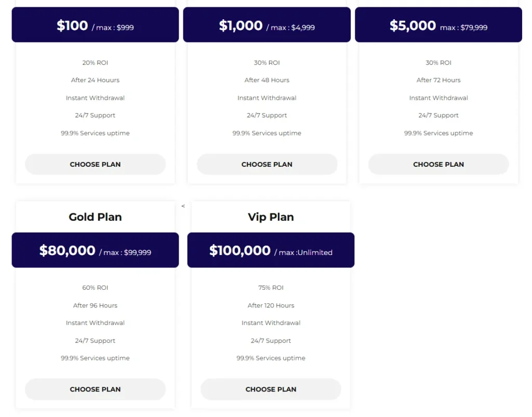Image resolution: width=532 pixels, height=417 pixels.
Task: Choose the Gold Plan
Action: [x=95, y=389]
